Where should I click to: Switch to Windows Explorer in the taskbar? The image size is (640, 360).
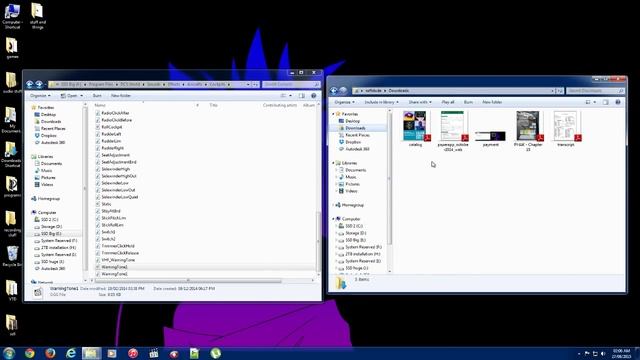coord(91,353)
